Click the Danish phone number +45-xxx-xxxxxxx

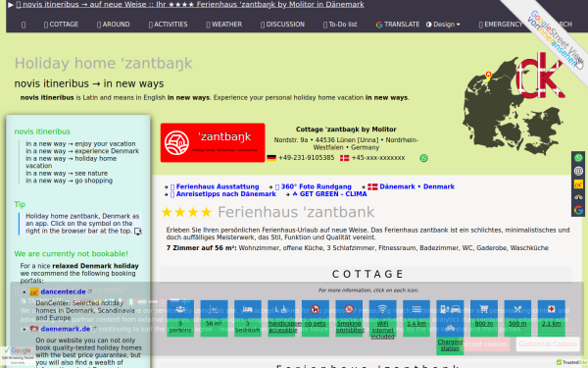click(x=378, y=158)
